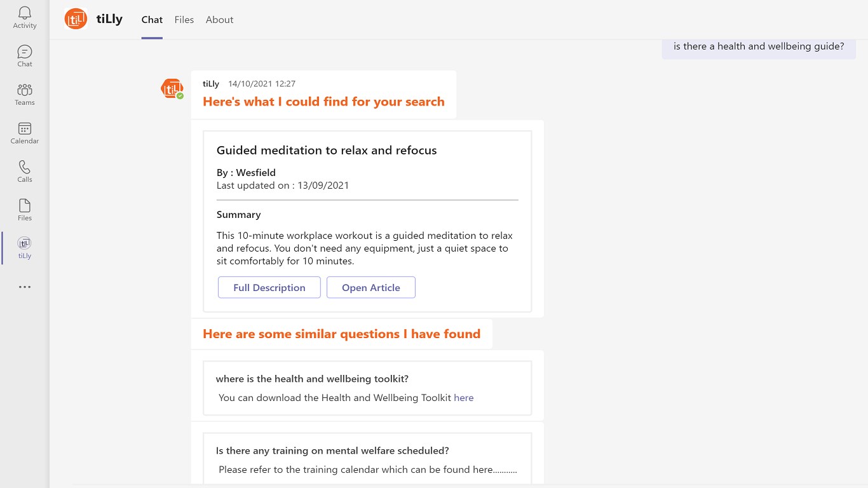Follow the 'here' toolkit download link
The image size is (868, 488).
pos(463,398)
